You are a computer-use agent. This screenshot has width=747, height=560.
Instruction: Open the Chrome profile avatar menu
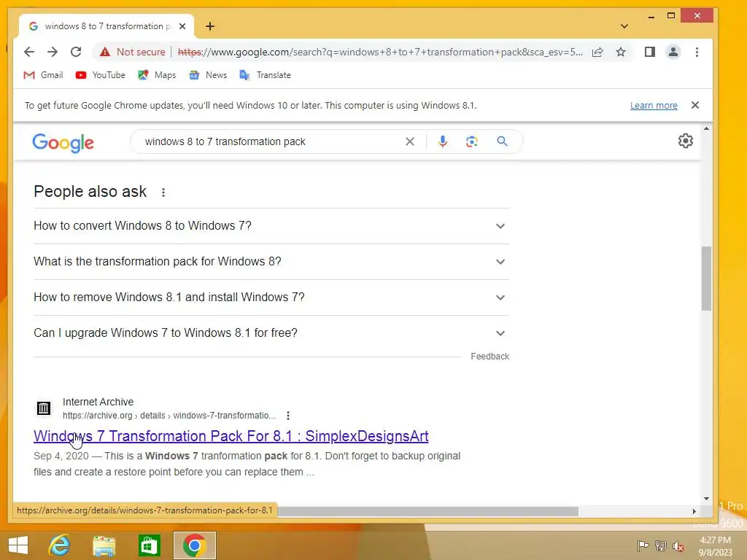[x=673, y=52]
